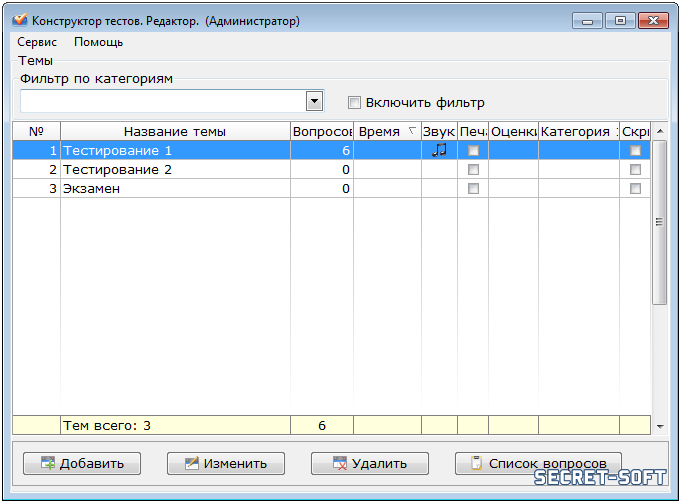This screenshot has height=503, width=681.
Task: Toggle Скр. checkbox for Тестирование 2
Action: pos(635,169)
